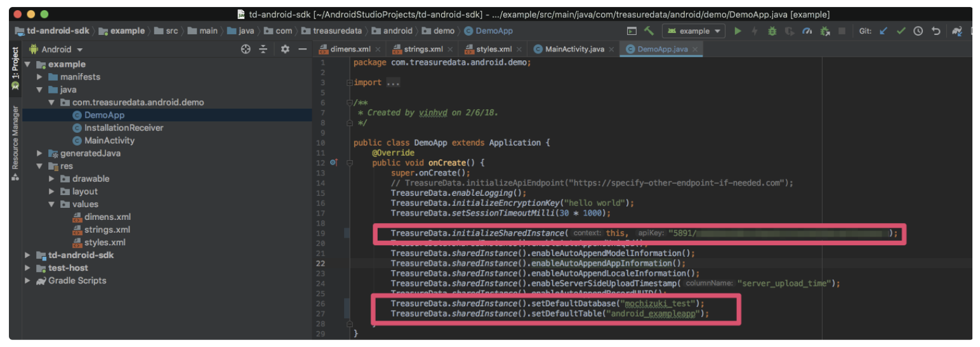
Task: Open the example run configuration dropdown
Action: [x=693, y=31]
